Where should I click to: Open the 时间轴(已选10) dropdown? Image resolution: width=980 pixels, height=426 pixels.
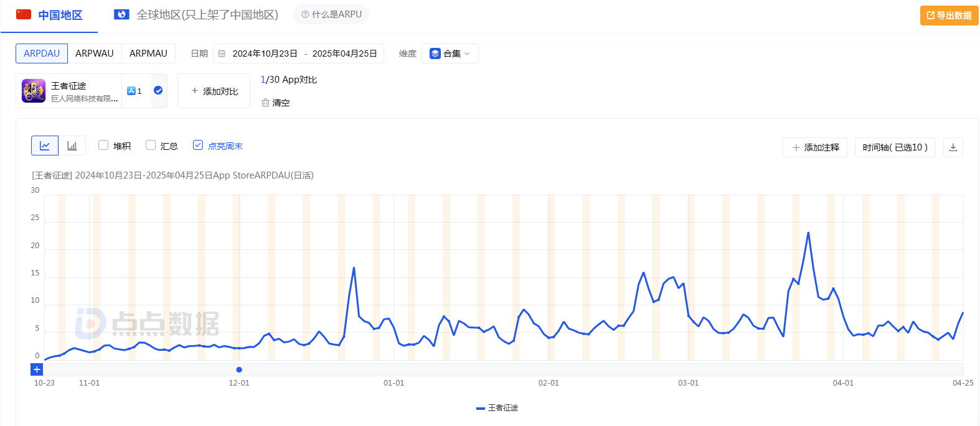pos(895,147)
